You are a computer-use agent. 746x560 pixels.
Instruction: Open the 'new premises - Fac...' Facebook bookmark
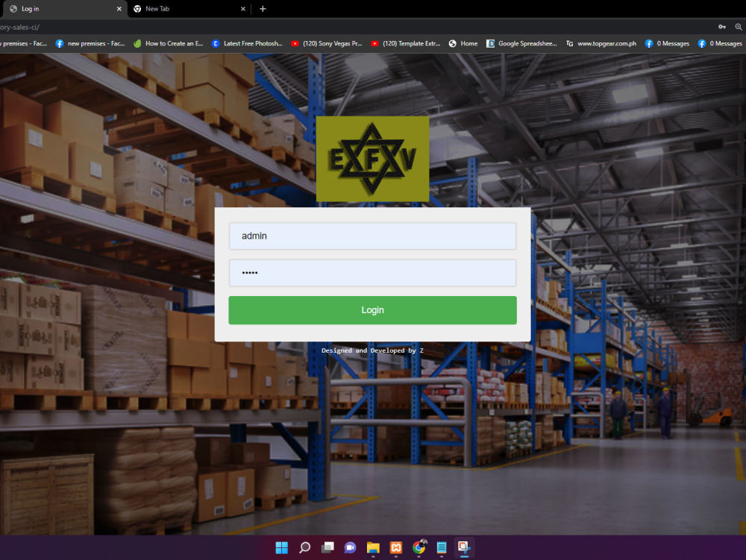pyautogui.click(x=90, y=43)
